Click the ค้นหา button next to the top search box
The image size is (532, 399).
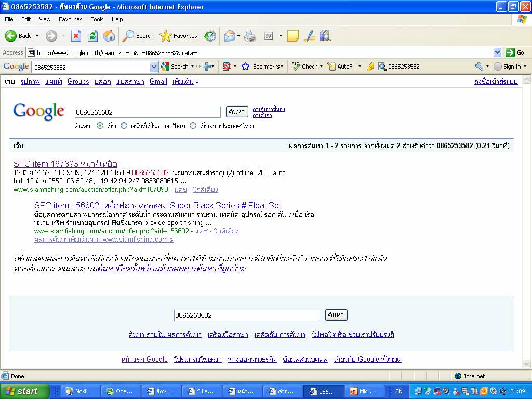tap(237, 112)
